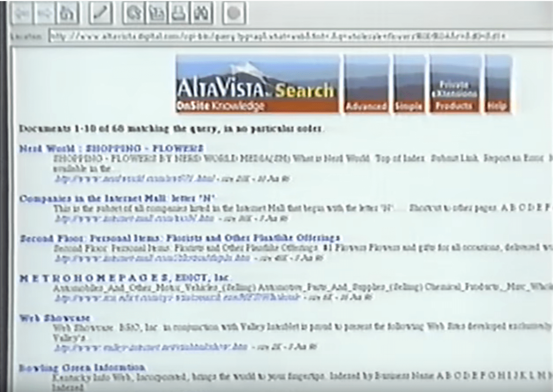Open 'Companies in the Internet Mall: letter N'
This screenshot has height=392, width=553.
pyautogui.click(x=117, y=198)
